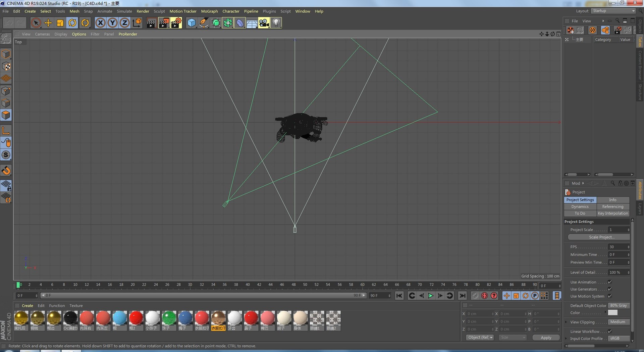Image resolution: width=644 pixels, height=352 pixels.
Task: Open the Spline Pen tool
Action: coord(204,23)
